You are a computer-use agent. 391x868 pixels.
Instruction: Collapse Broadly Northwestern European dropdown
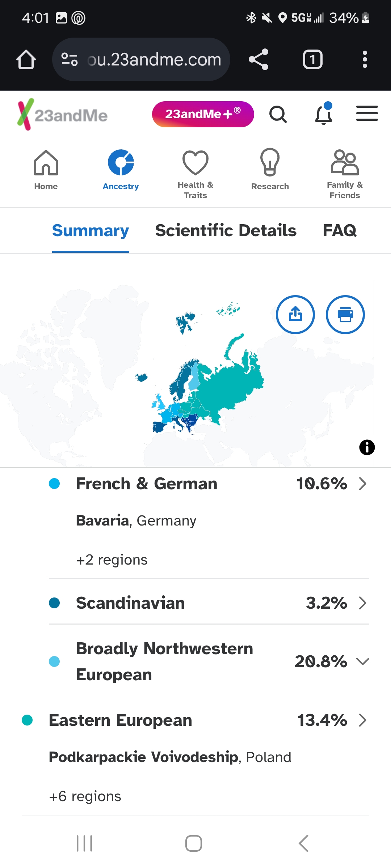click(x=363, y=661)
